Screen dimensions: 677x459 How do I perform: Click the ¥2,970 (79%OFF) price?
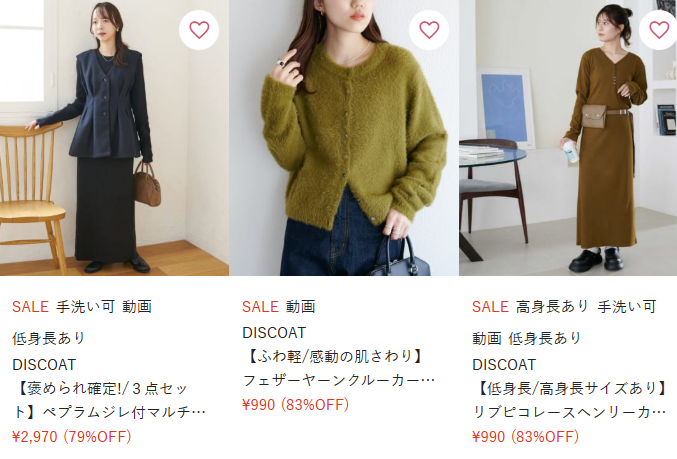[72, 437]
